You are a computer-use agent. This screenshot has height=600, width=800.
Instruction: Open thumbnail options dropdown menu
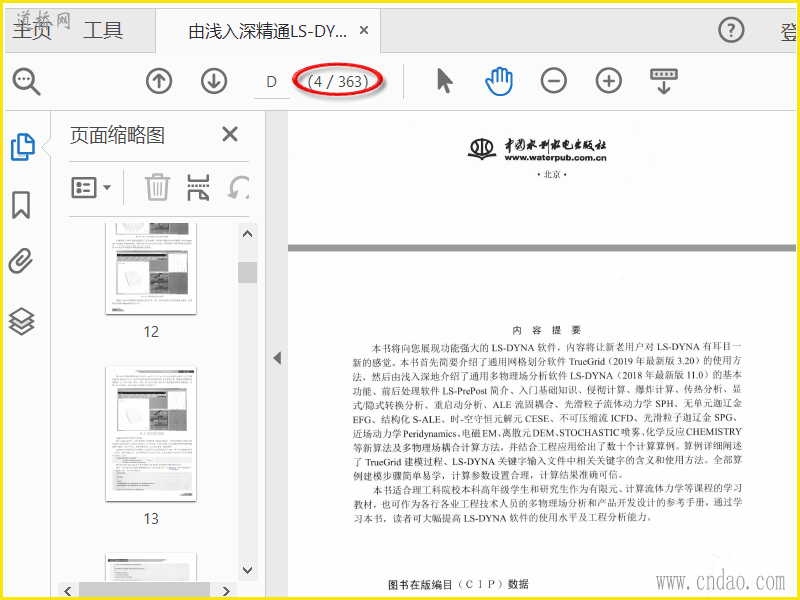coord(91,188)
